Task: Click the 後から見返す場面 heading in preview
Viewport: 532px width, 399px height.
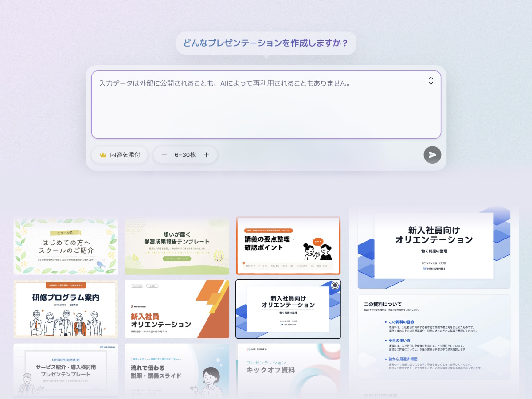Action: 403,359
